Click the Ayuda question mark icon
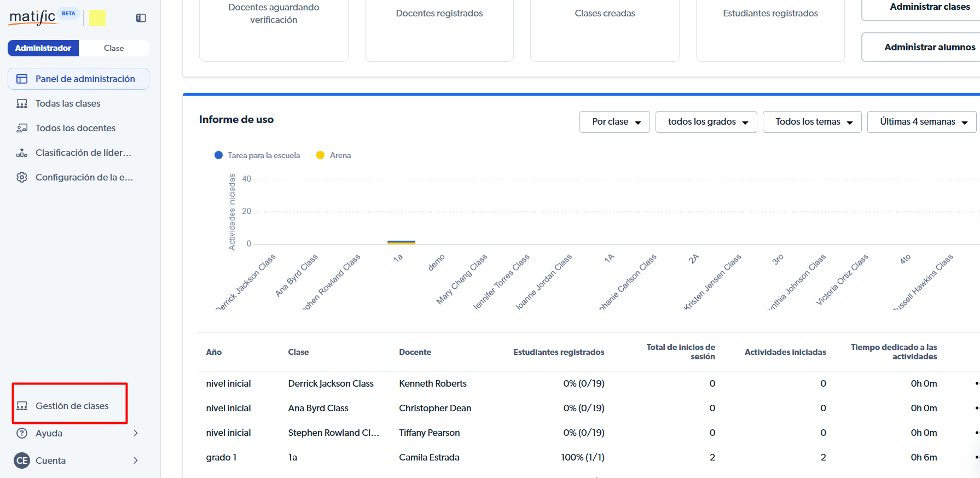 pos(22,433)
